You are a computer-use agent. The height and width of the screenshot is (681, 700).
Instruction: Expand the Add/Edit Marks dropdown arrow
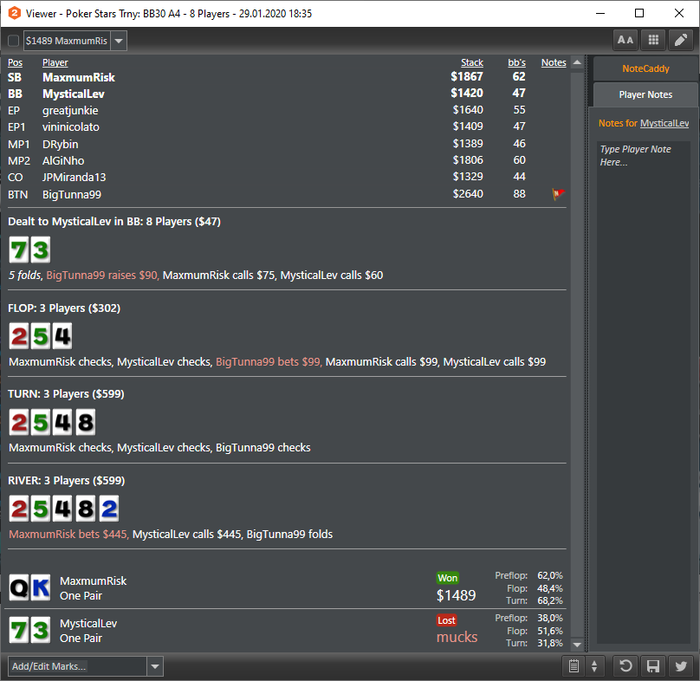pos(155,667)
